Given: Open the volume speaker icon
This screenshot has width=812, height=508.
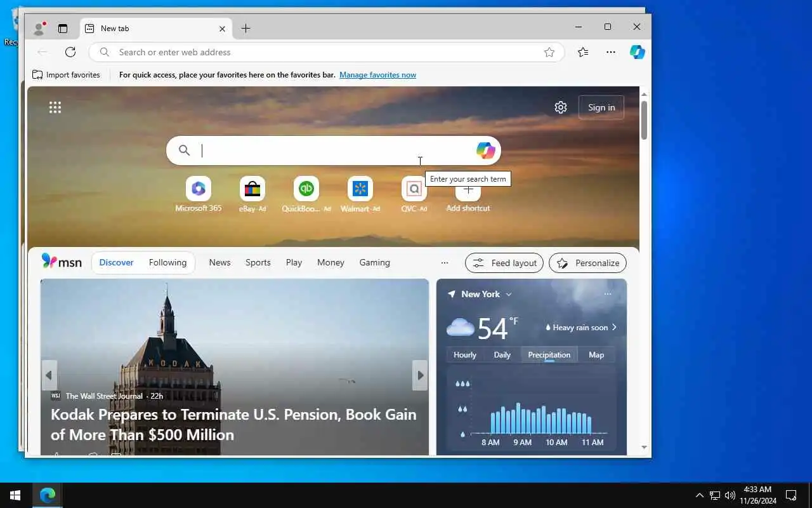Looking at the screenshot, I should coord(730,495).
